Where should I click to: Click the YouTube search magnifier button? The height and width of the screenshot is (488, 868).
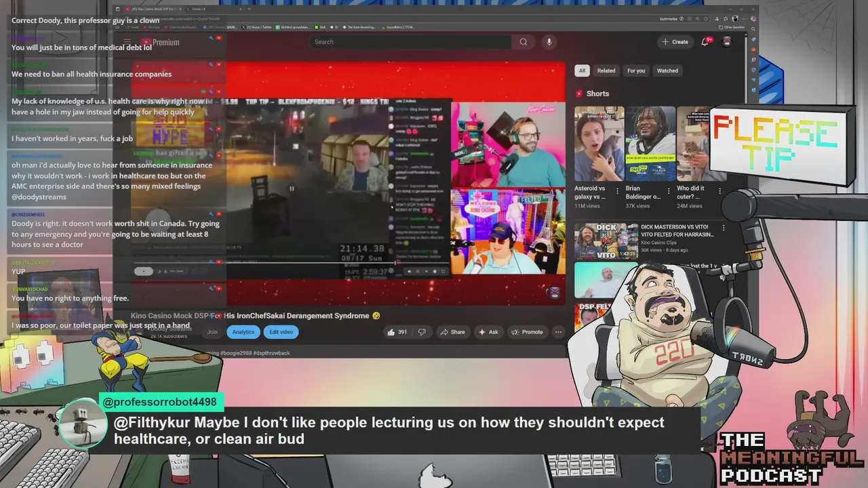[523, 42]
